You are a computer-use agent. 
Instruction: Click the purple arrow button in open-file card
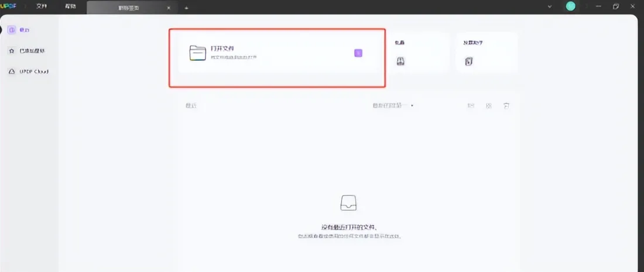[x=358, y=53]
